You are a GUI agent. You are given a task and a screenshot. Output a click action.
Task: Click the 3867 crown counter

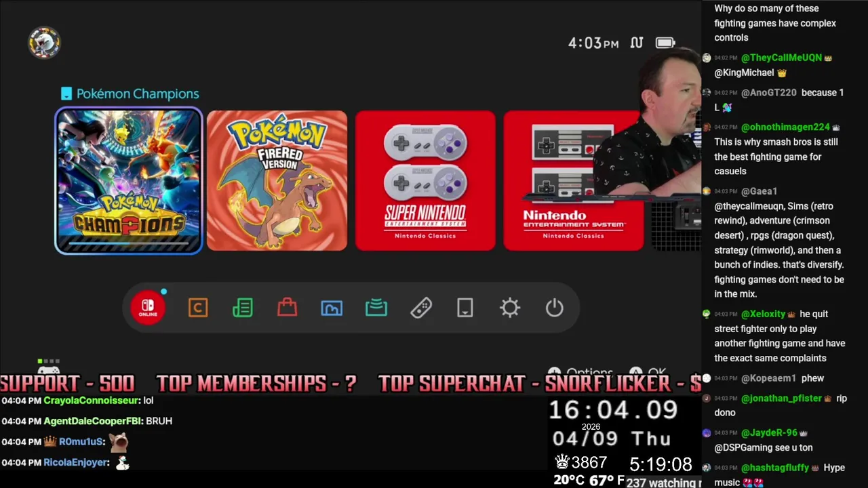[581, 463]
